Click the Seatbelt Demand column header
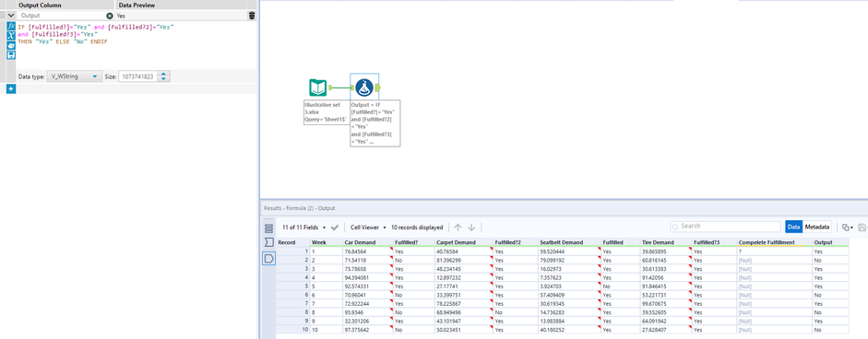This screenshot has width=868, height=339. coord(569,242)
